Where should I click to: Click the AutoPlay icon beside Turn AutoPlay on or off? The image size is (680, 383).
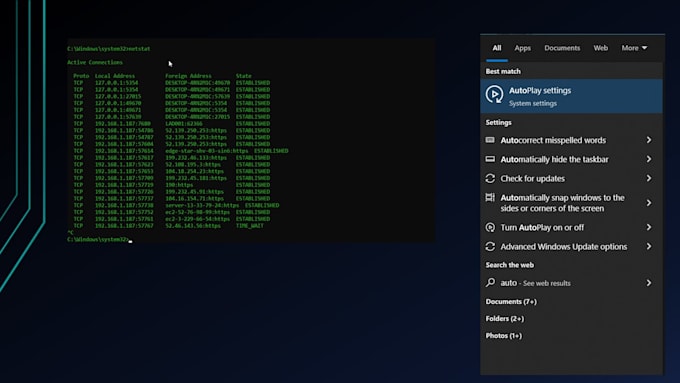tap(490, 227)
